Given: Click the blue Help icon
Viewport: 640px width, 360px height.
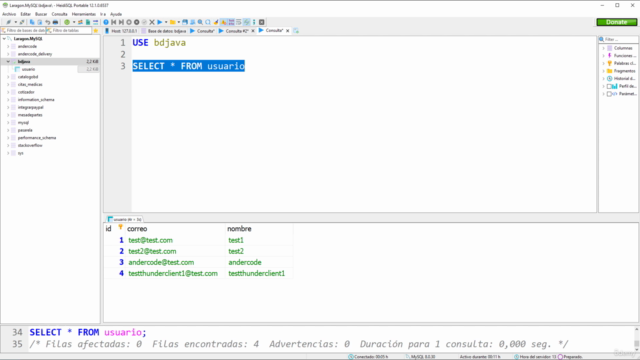Looking at the screenshot, I should coord(106,22).
